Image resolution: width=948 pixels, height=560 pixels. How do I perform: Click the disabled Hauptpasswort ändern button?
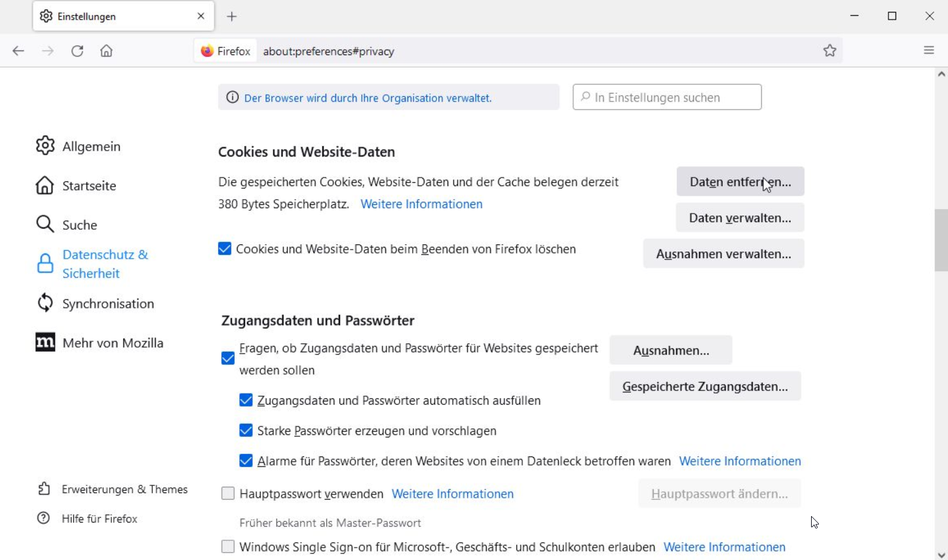click(719, 494)
